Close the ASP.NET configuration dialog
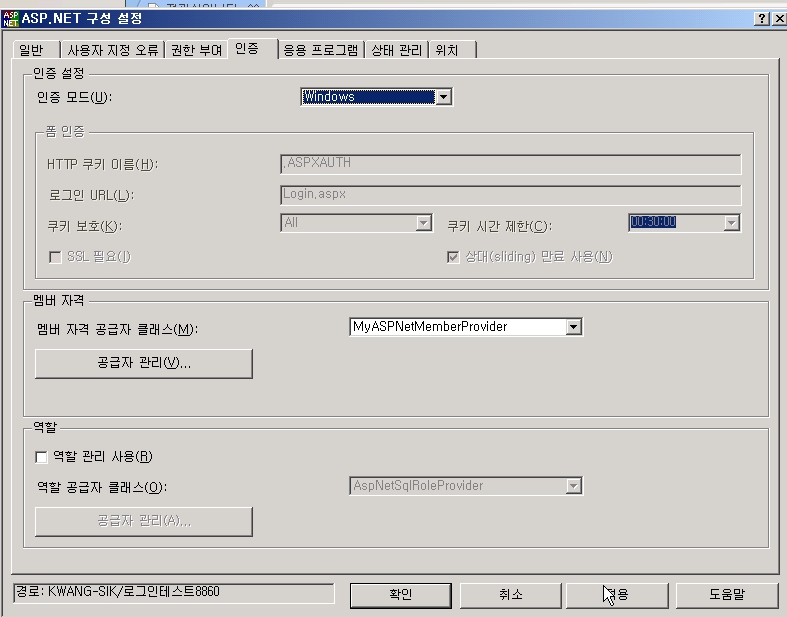Screen dimensions: 787x617 [779, 19]
